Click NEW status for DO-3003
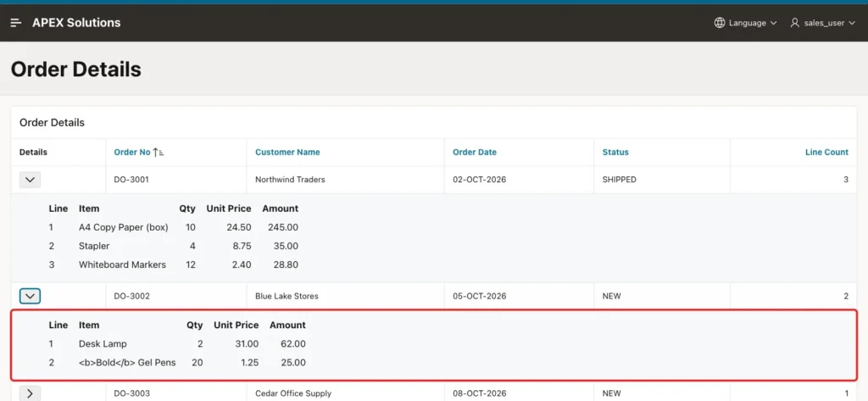 pos(612,393)
